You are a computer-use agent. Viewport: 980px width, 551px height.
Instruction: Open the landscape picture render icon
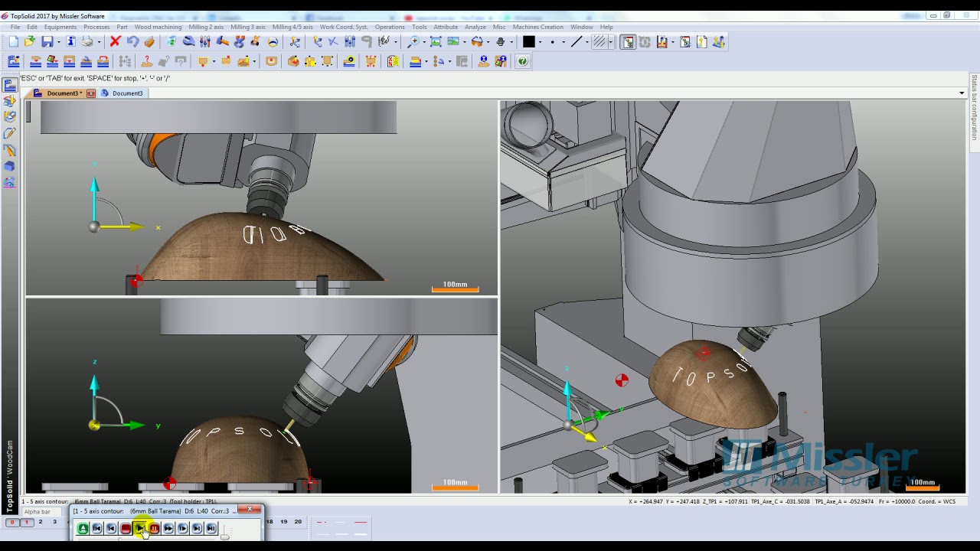click(453, 42)
